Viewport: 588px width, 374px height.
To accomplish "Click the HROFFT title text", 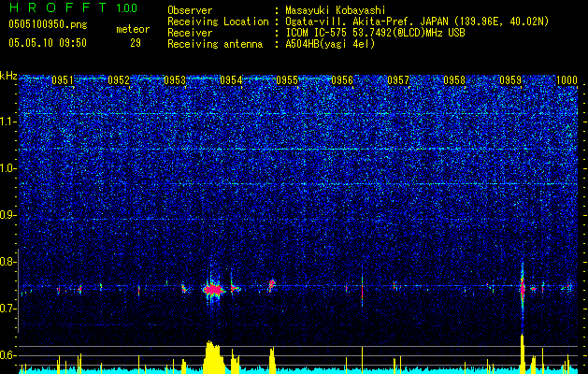I will click(x=58, y=7).
